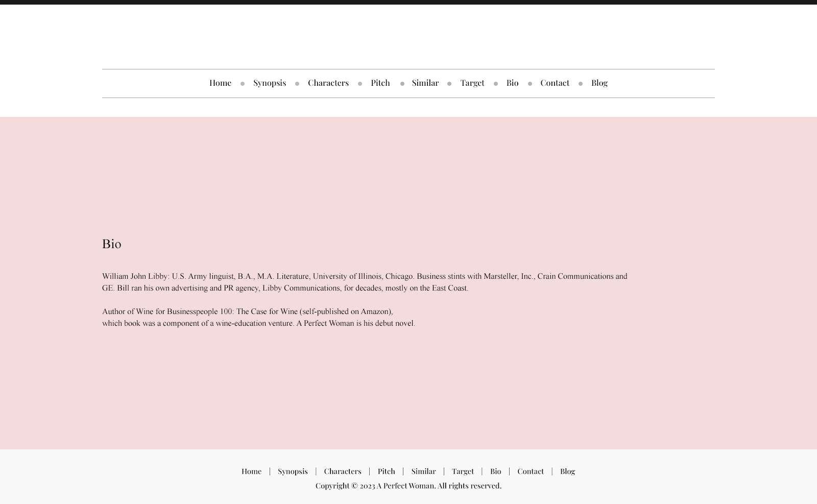
Task: Visit Blog from the top navigation
Action: [x=599, y=83]
